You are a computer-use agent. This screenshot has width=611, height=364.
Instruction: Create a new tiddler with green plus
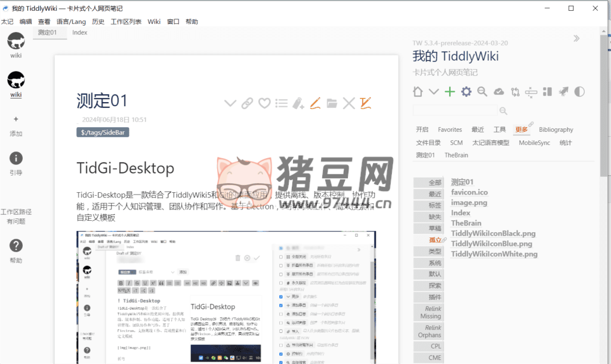click(x=450, y=92)
